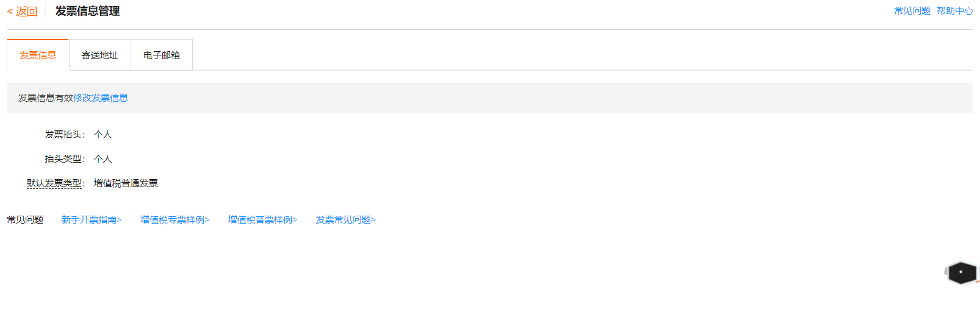Screen dimensions: 980x315
Task: Click the 发票信息管理 page title
Action: [87, 11]
